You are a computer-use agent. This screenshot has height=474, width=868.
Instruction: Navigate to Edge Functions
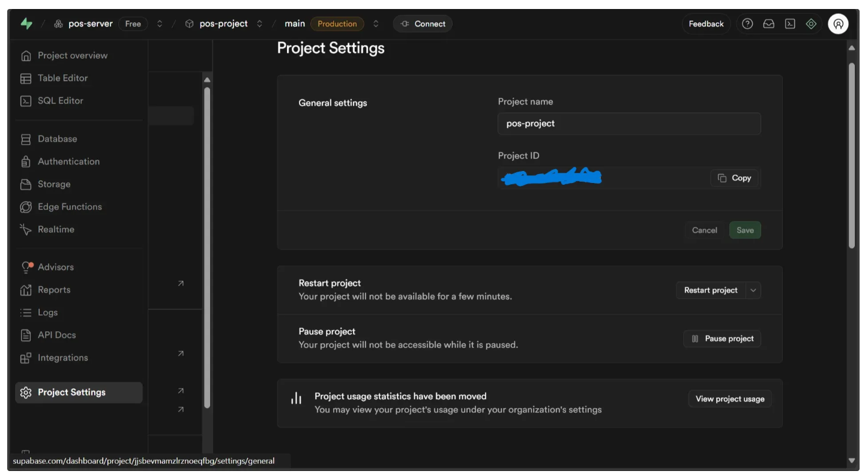coord(70,207)
